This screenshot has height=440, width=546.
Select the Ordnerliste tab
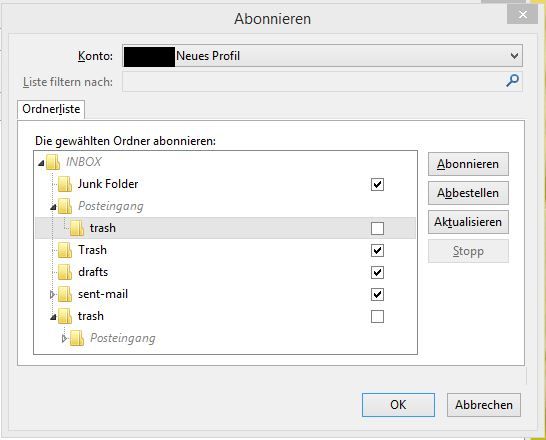tap(51, 109)
